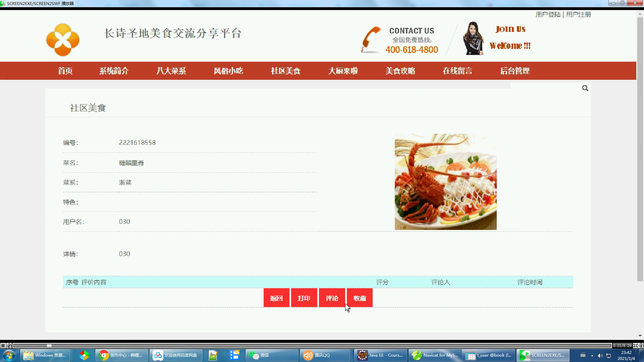Switch to Navicat for MySQL window
This screenshot has height=362, width=644.
click(435, 355)
